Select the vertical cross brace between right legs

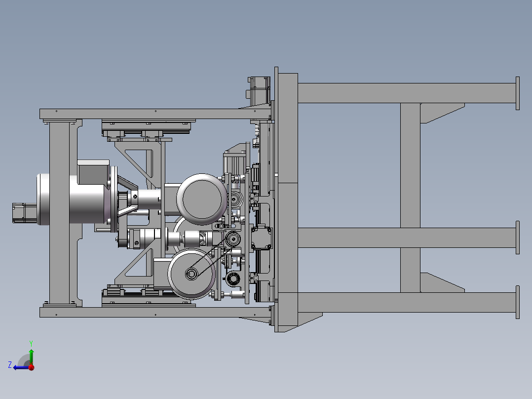point(410,198)
